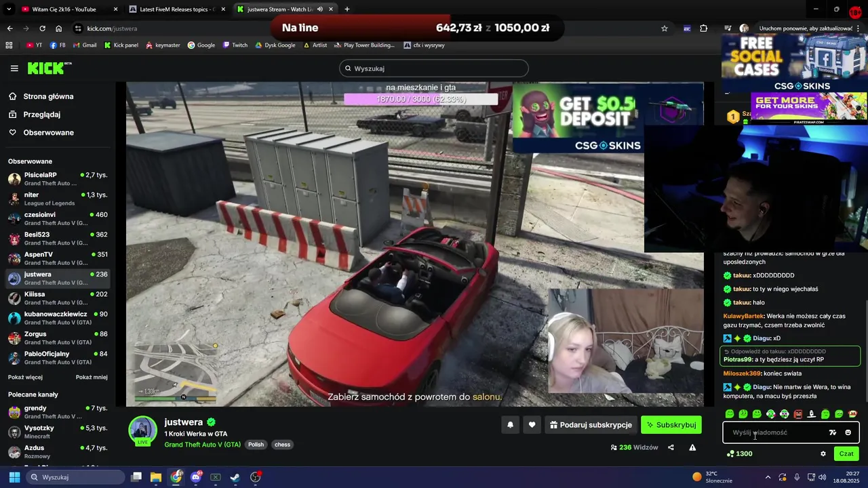
Task: Open AspenTV channel from sidebar
Action: pyautogui.click(x=58, y=258)
